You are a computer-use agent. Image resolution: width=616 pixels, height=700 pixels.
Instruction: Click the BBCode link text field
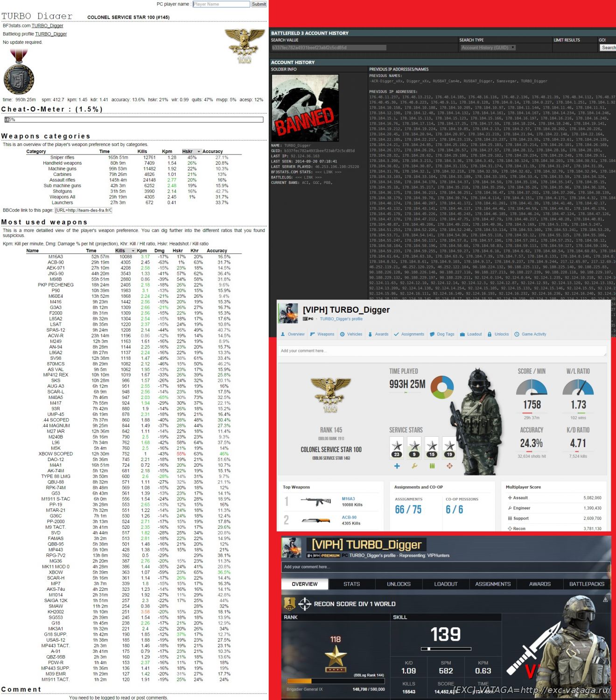(83, 210)
